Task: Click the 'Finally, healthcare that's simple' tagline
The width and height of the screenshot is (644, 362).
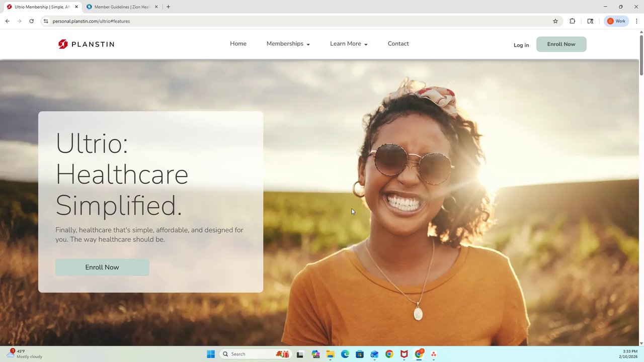Action: tap(149, 235)
